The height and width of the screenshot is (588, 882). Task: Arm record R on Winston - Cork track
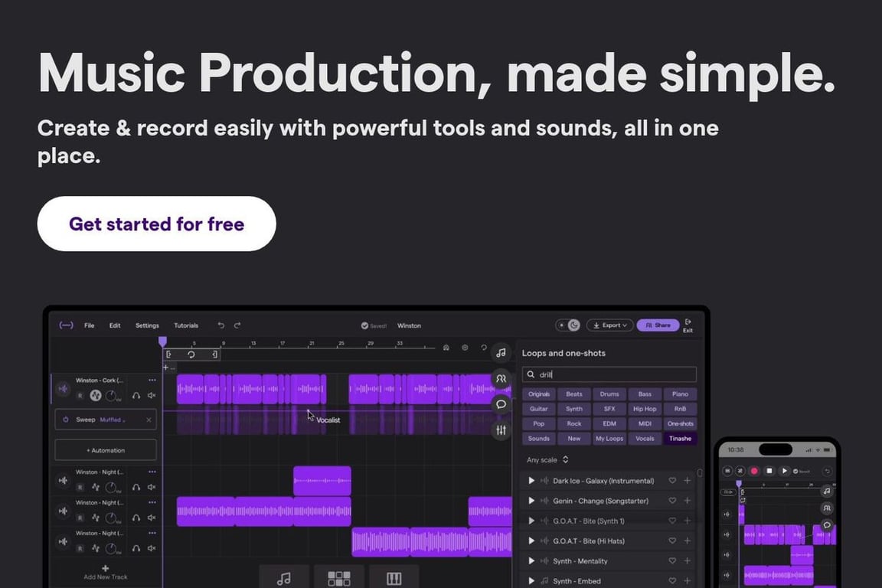click(80, 396)
